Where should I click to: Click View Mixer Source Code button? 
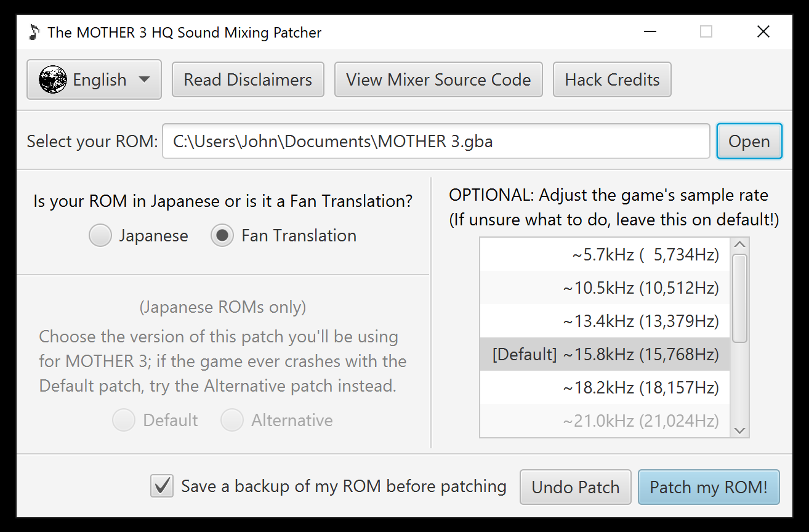click(438, 79)
